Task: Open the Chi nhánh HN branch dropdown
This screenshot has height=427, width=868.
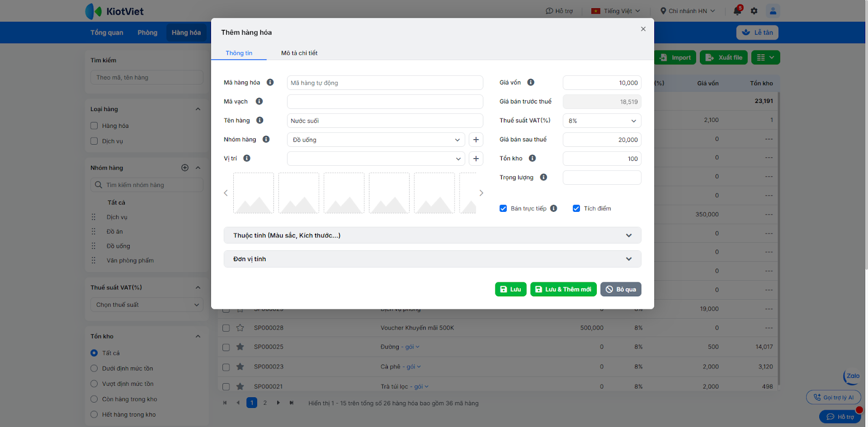Action: tap(687, 11)
